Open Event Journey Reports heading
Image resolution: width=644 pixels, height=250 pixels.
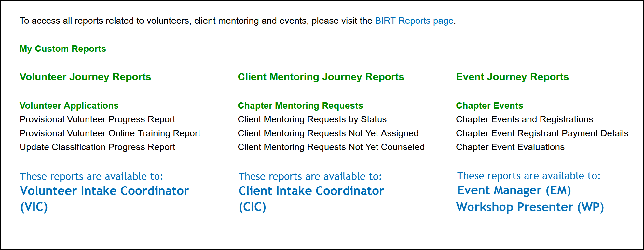click(512, 77)
